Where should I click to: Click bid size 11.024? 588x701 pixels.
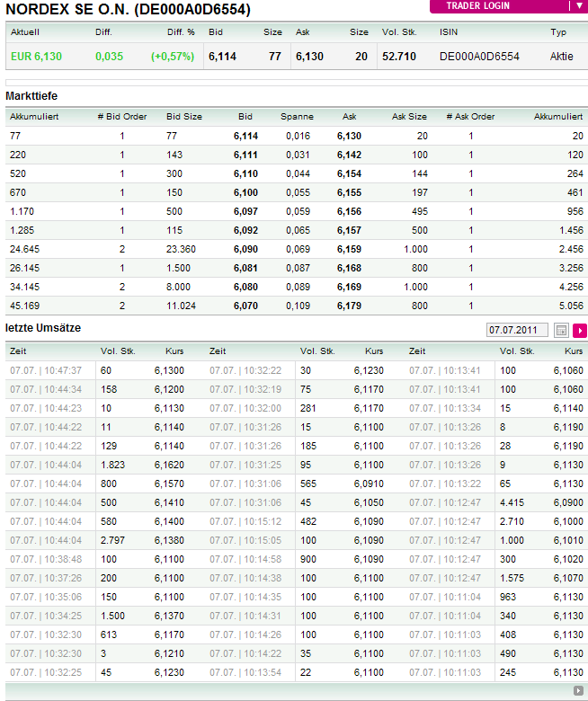click(181, 306)
